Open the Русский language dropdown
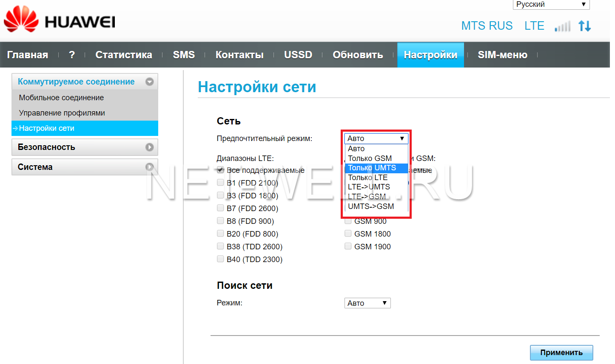The image size is (615, 364). coord(551,4)
